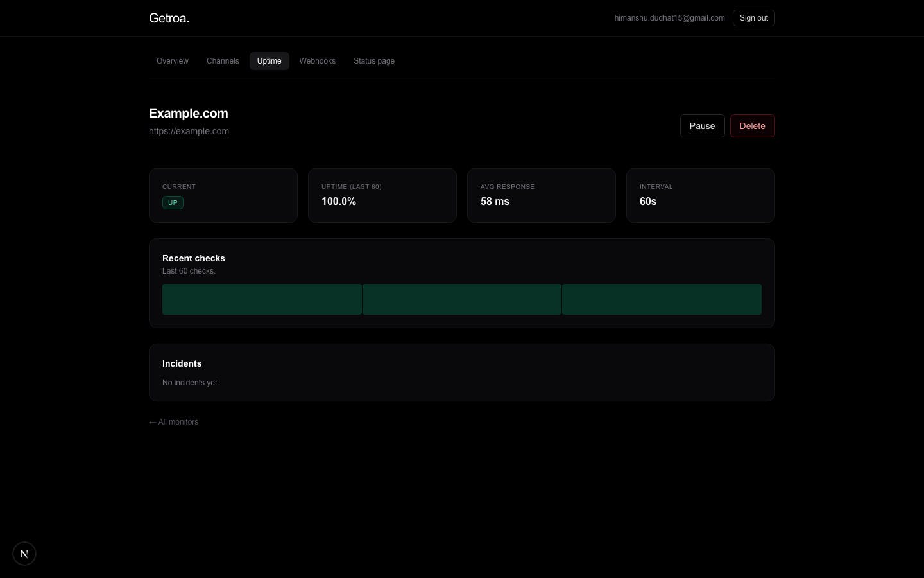The image size is (924, 578).
Task: Click the UPTIME (LAST 60) label
Action: (x=352, y=187)
